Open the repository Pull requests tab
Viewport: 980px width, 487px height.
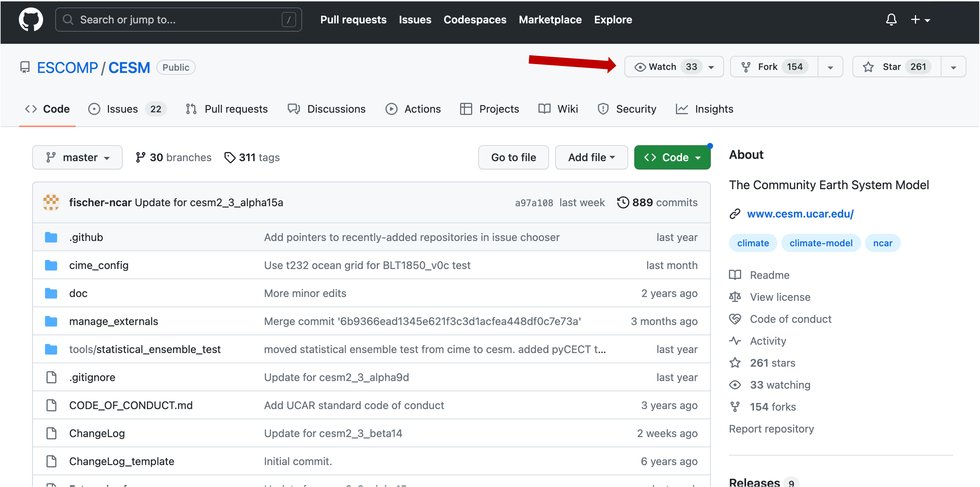coord(227,109)
